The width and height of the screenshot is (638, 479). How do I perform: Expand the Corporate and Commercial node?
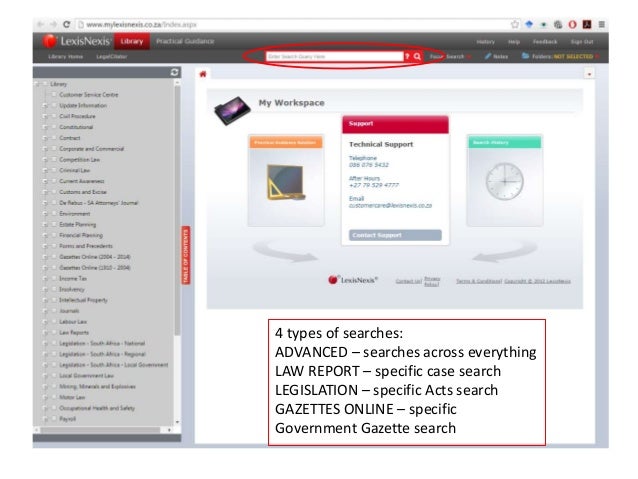[45, 149]
